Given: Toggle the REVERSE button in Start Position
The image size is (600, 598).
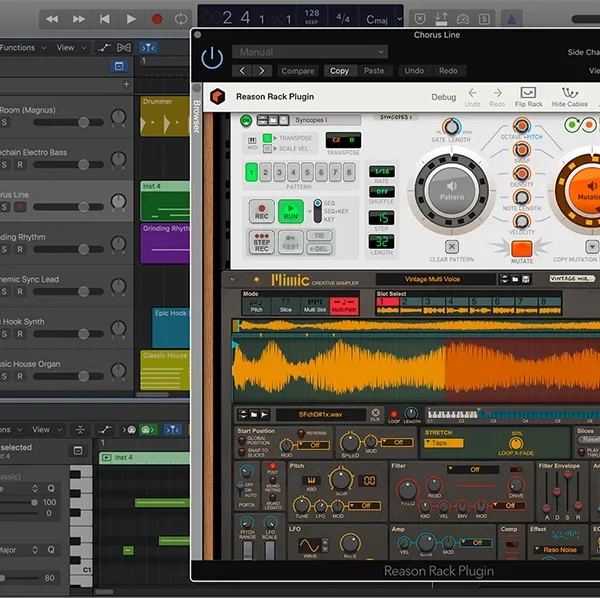Looking at the screenshot, I should tap(301, 433).
